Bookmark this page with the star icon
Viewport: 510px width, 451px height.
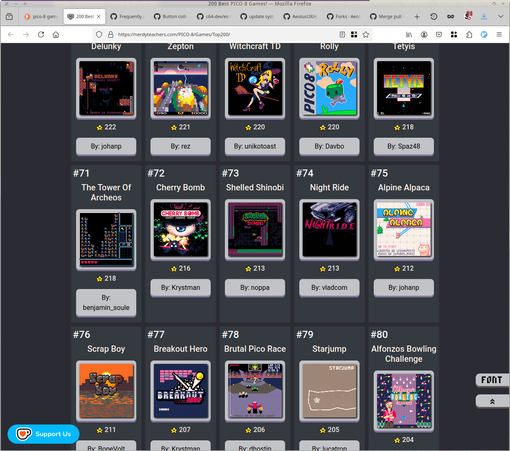[366, 34]
